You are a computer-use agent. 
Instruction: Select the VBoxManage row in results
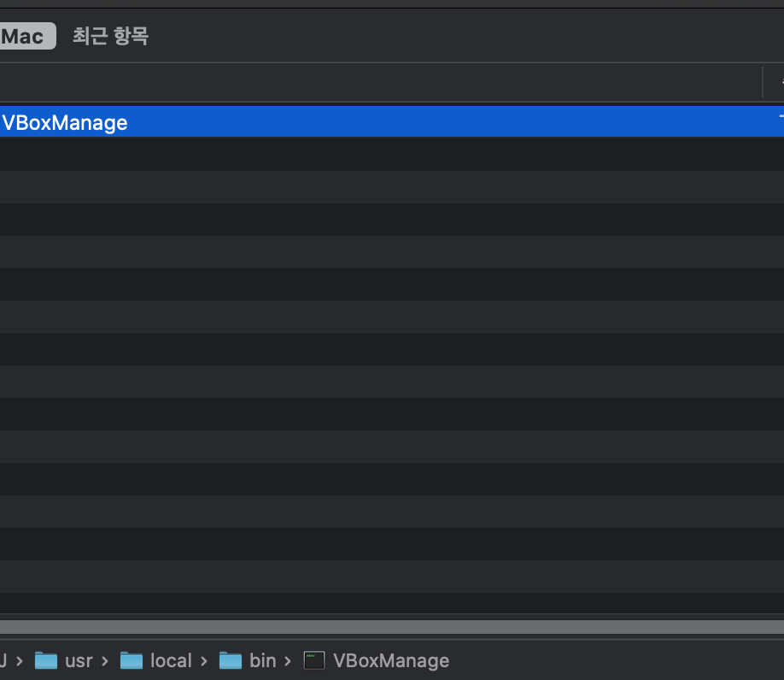click(x=392, y=122)
